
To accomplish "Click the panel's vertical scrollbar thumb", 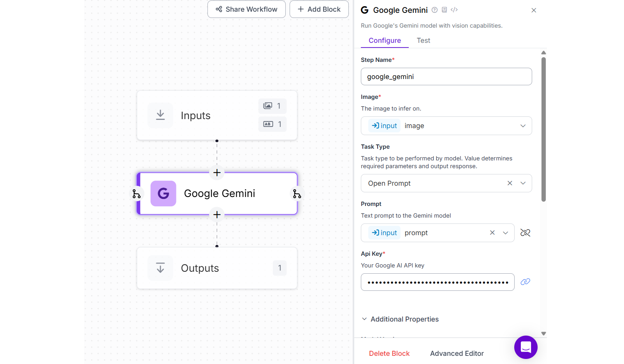I will (x=543, y=130).
